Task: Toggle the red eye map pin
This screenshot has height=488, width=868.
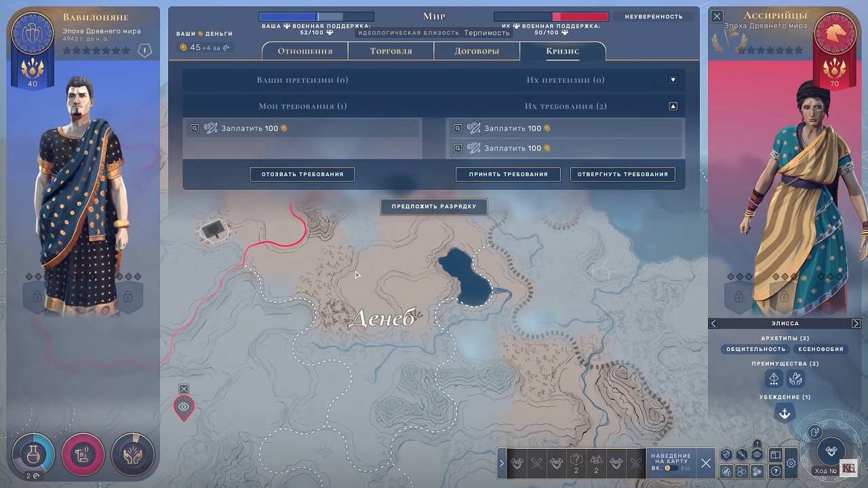Action: point(184,407)
